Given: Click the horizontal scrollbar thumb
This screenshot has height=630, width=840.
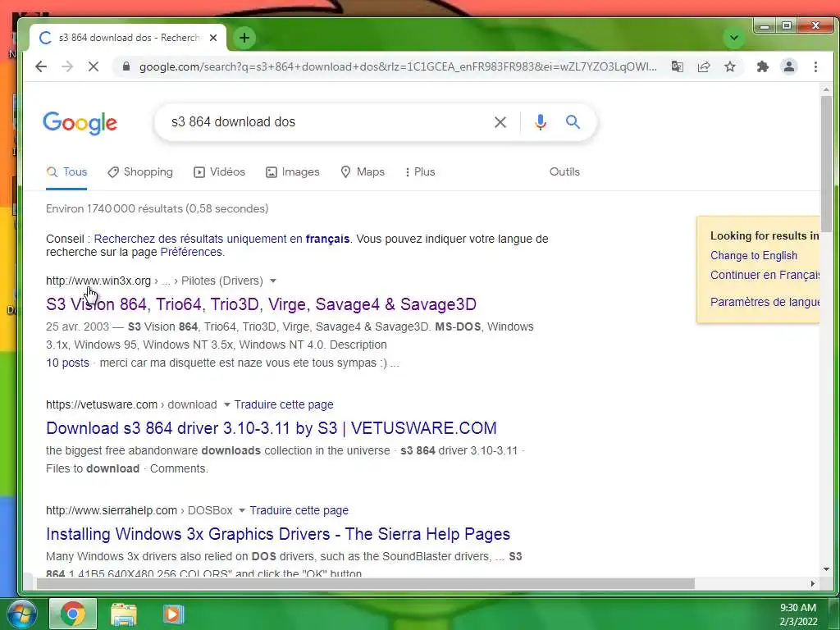Looking at the screenshot, I should 365,583.
